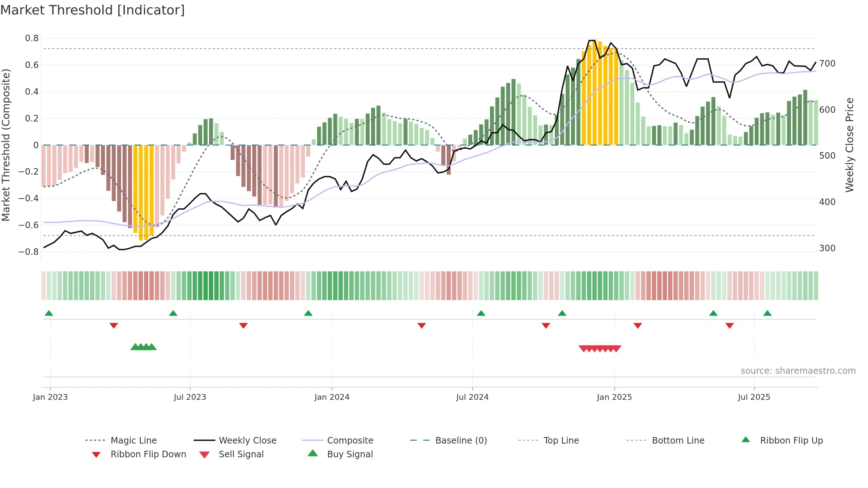
Task: Click the yellow extreme-low bars in spring 2023
Action: [x=144, y=192]
